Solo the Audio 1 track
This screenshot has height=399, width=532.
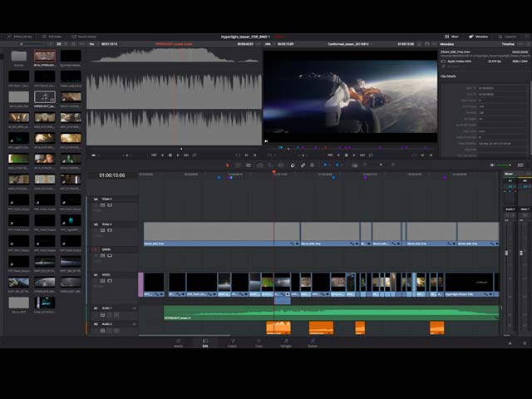[x=110, y=315]
